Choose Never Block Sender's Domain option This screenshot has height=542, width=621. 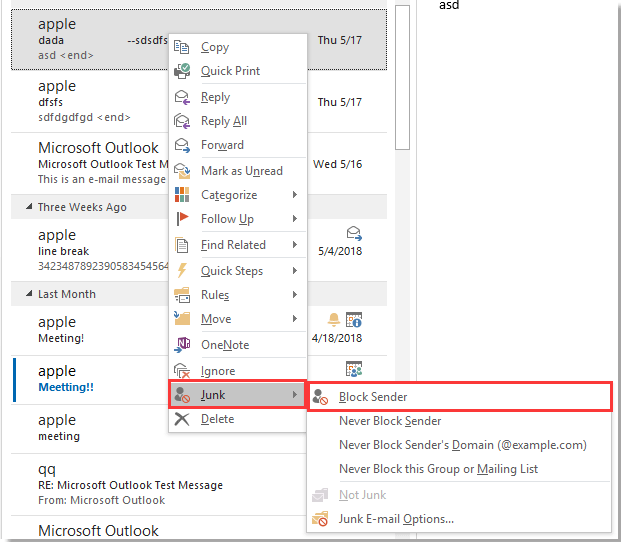point(462,445)
